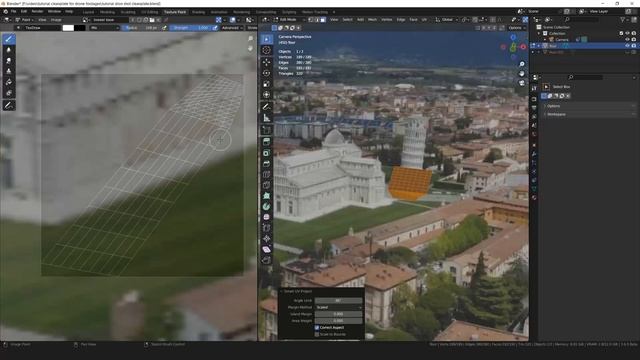Open the Global transform orientation dropdown
The image size is (640, 360).
[447, 20]
